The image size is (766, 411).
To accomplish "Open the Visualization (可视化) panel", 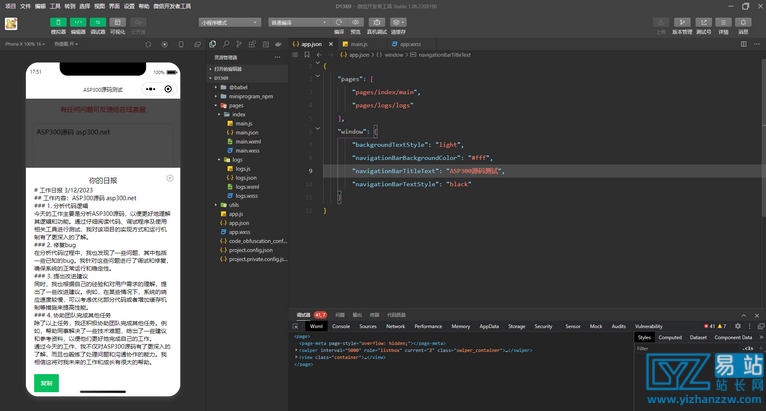I will pos(118,21).
